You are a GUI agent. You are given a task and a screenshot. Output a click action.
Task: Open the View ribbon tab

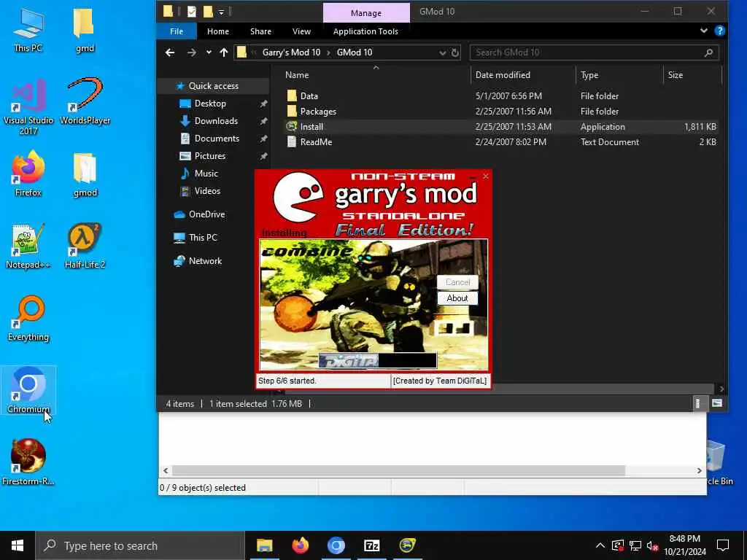tap(301, 31)
